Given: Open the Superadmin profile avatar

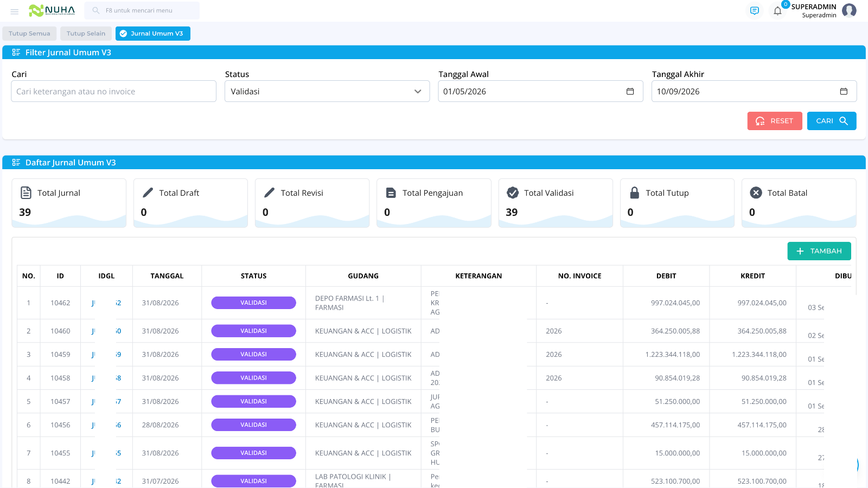Looking at the screenshot, I should tap(849, 10).
